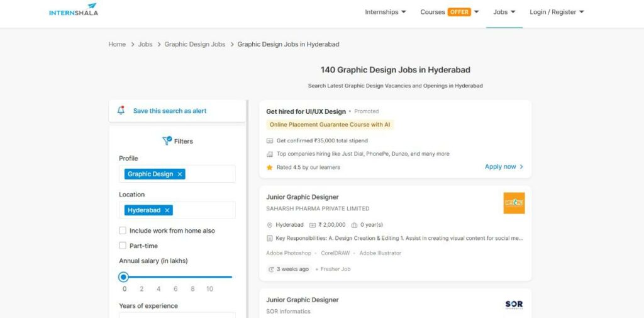The height and width of the screenshot is (318, 644).
Task: Open Junior Graphic Designer at SOR Informatics
Action: [x=303, y=300]
